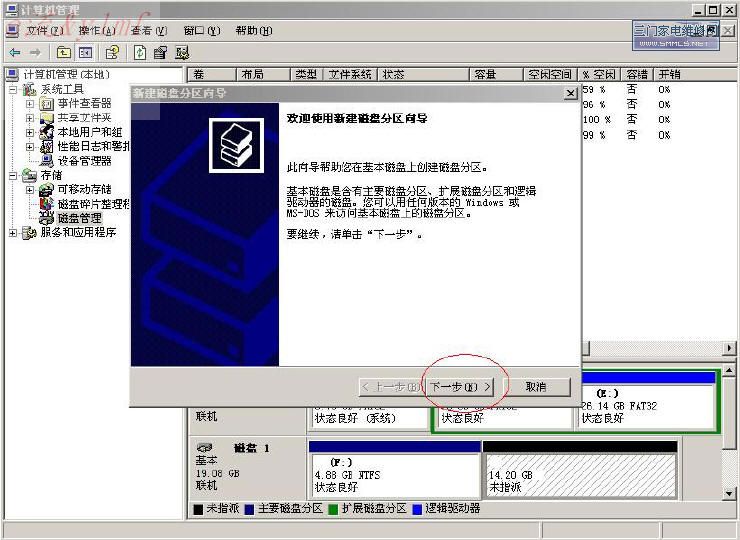Click the Up one level toolbar icon

(64, 52)
